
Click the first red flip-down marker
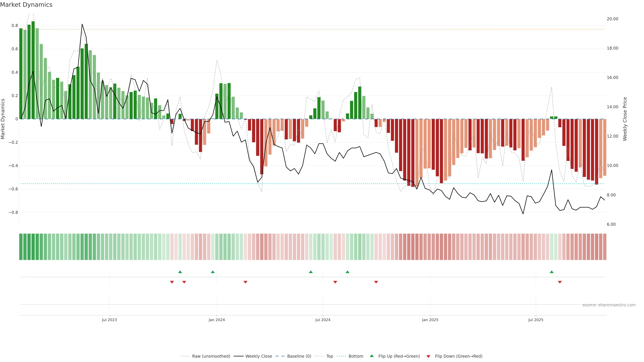point(172,282)
